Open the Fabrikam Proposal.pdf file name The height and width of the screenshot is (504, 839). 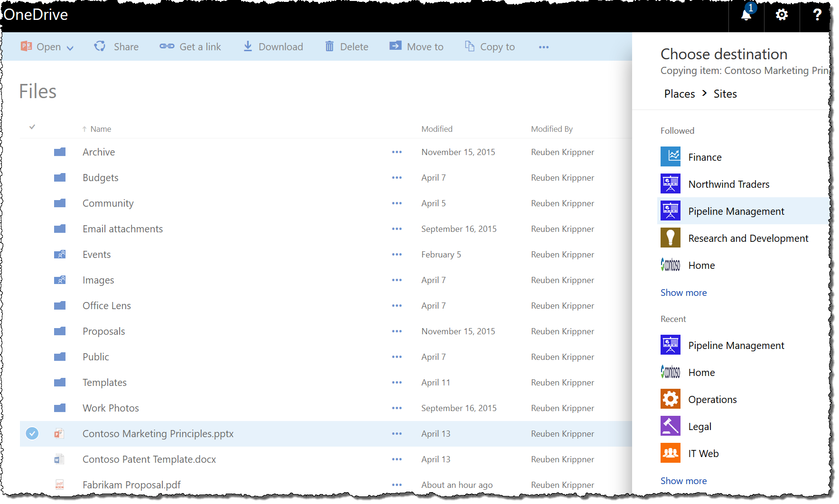(x=131, y=485)
